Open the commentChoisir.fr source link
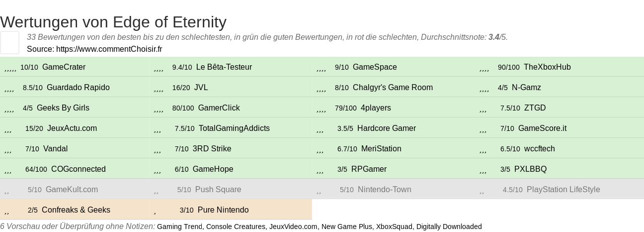Screen dimensions: 644x232 [x=109, y=49]
